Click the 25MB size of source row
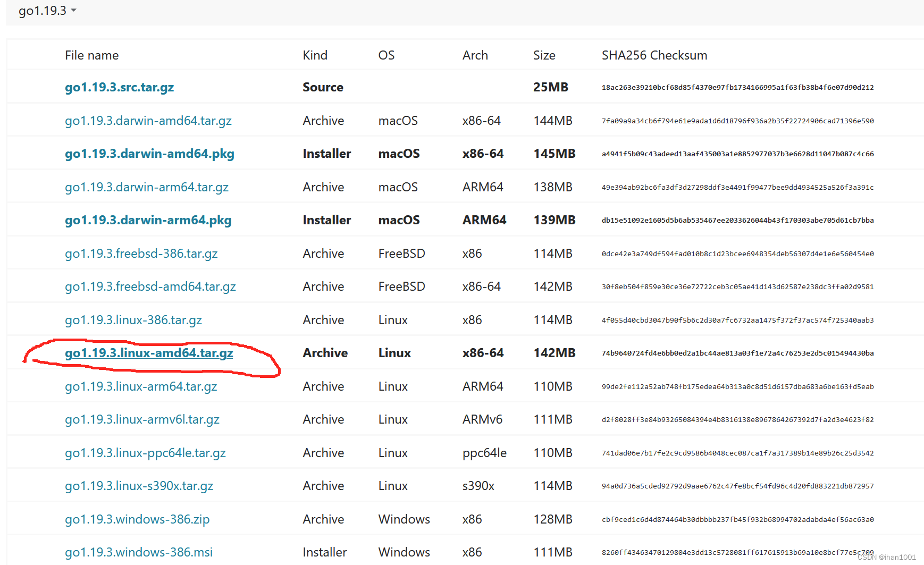Viewport: 924px width, 565px height. point(551,87)
